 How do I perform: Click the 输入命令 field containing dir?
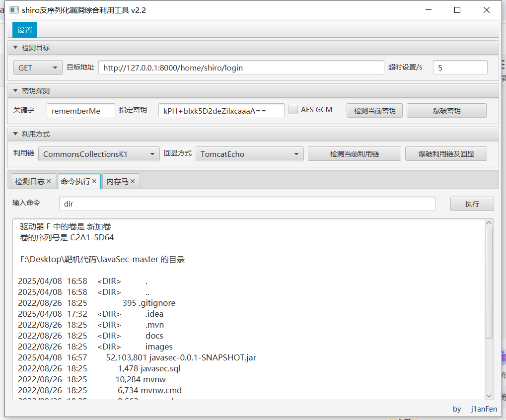pos(247,204)
